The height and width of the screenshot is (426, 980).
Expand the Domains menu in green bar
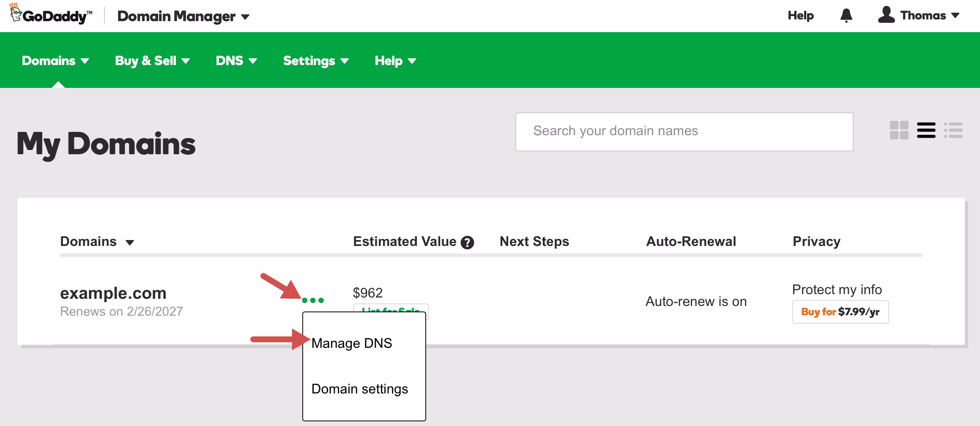coord(55,61)
